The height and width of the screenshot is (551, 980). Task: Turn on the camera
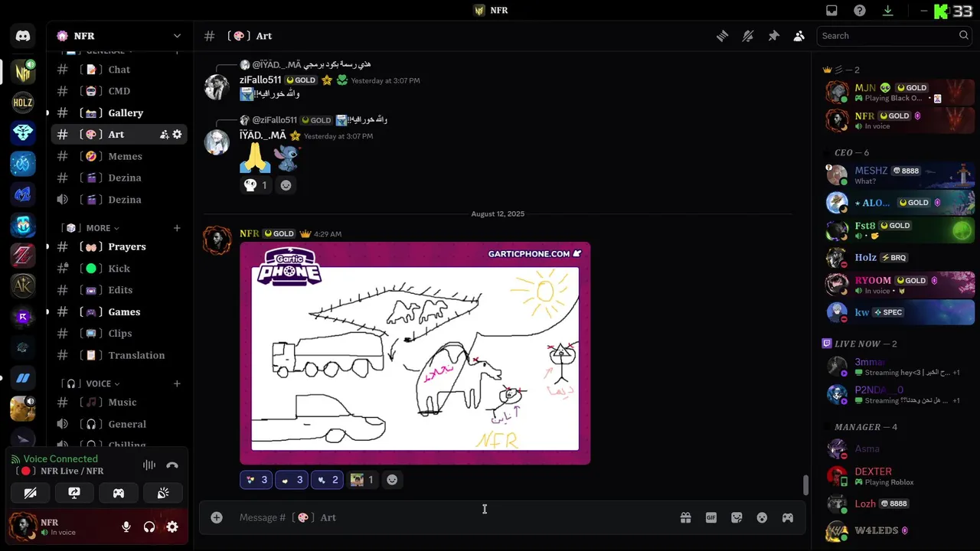[31, 493]
